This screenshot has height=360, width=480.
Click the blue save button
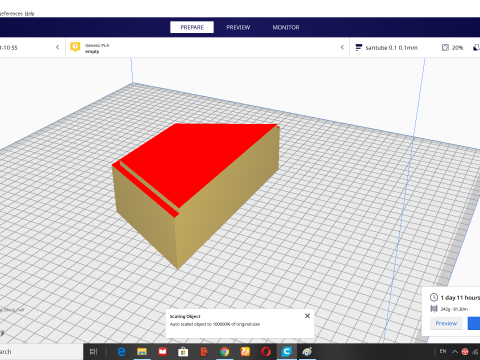coord(474,323)
